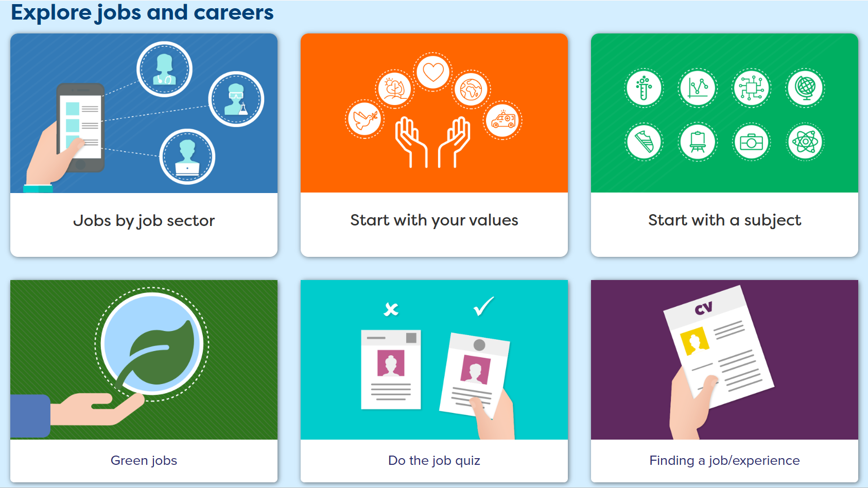868x488 pixels.
Task: Click the Do the job quiz link
Action: pyautogui.click(x=434, y=460)
